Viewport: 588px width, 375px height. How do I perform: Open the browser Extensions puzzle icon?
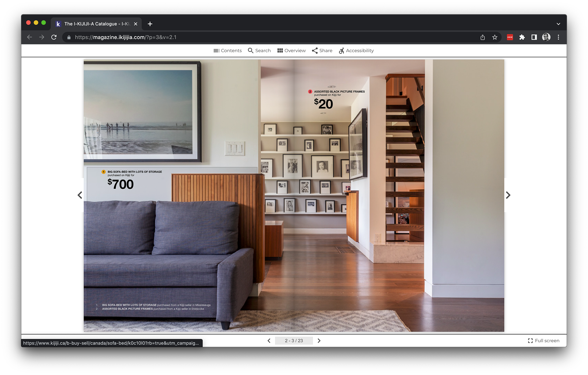coord(522,37)
